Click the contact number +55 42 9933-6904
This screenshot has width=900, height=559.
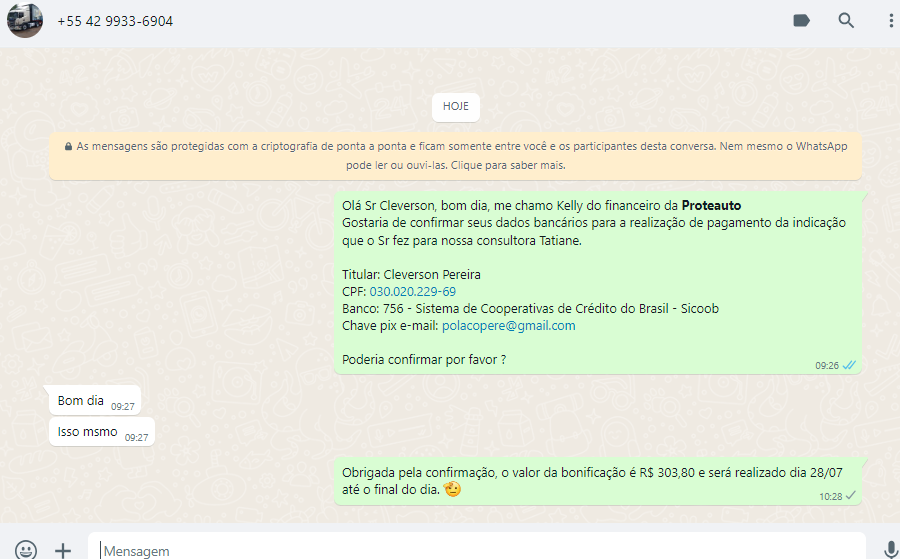click(x=115, y=21)
